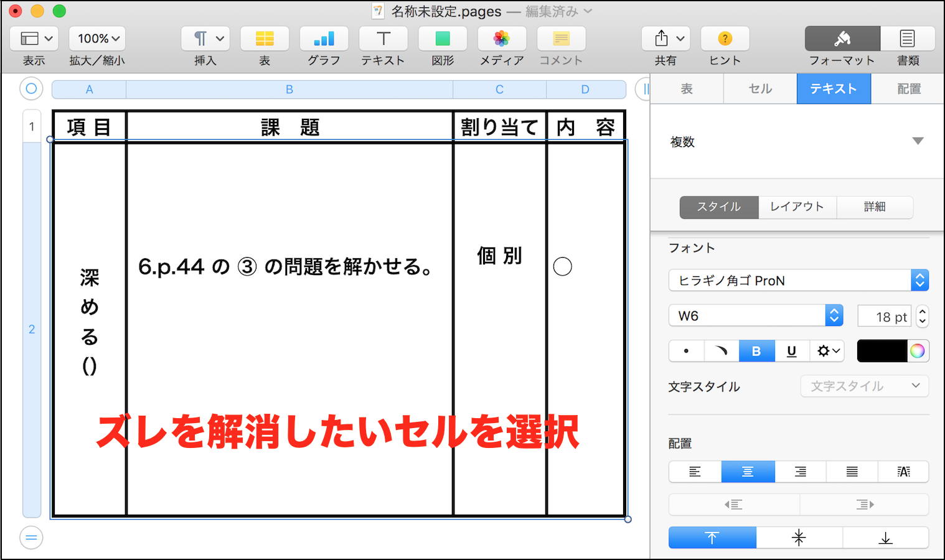Switch to the 配置 inspector tab
Image resolution: width=945 pixels, height=560 pixels.
tap(908, 89)
